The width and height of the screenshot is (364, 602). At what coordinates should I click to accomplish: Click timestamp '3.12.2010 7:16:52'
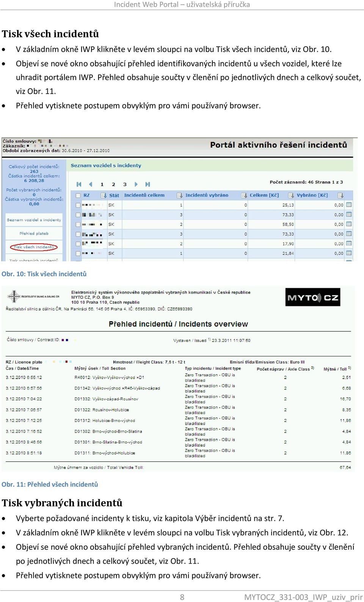click(24, 431)
